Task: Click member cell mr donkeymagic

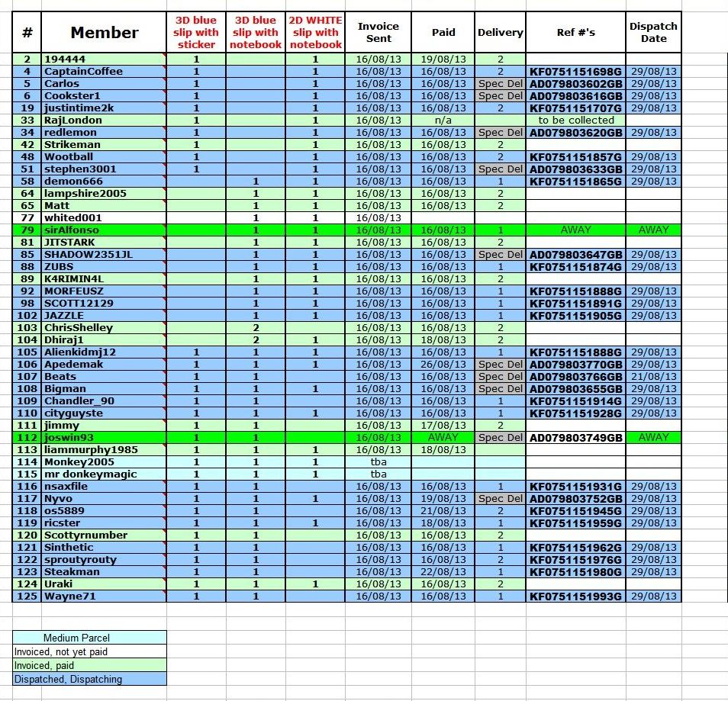Action: 104,474
